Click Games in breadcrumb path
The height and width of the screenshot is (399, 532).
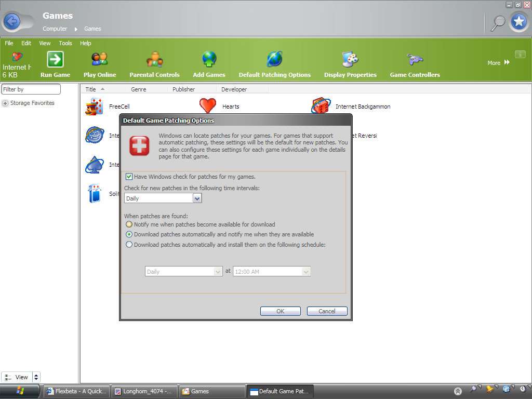pos(92,29)
